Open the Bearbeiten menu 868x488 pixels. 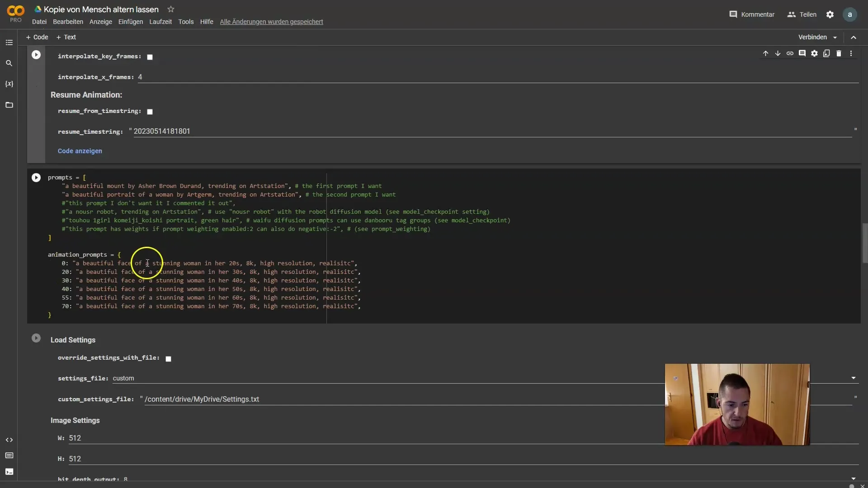tap(68, 22)
